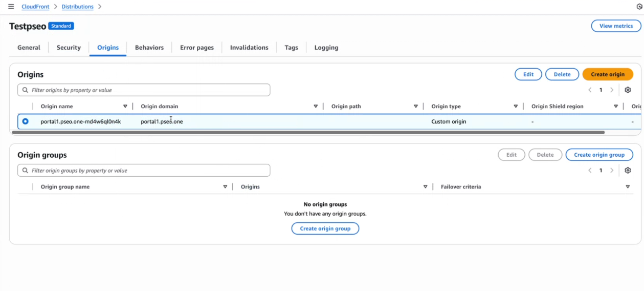The width and height of the screenshot is (644, 291).
Task: Select the Origins tab
Action: click(x=108, y=48)
